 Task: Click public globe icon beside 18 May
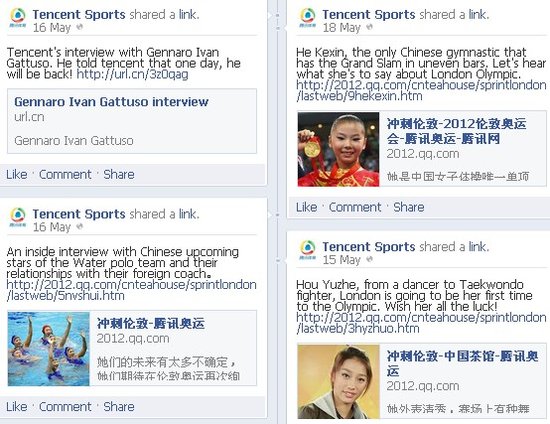[x=369, y=27]
